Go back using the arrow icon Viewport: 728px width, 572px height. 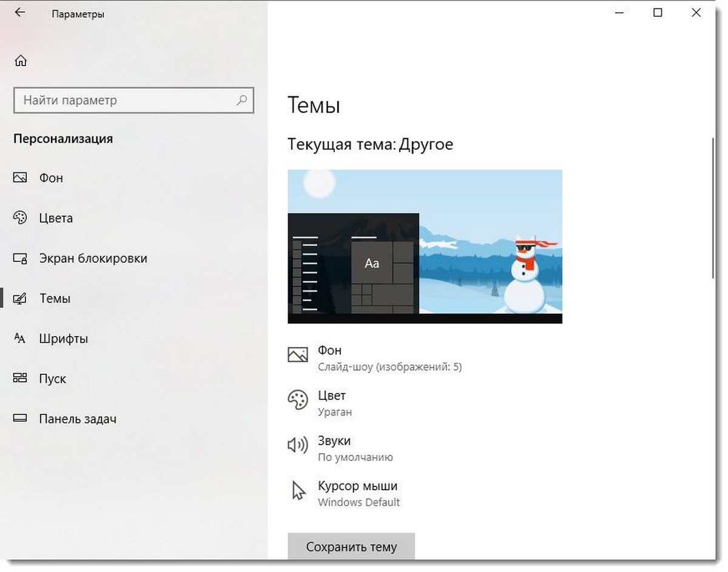click(x=20, y=13)
